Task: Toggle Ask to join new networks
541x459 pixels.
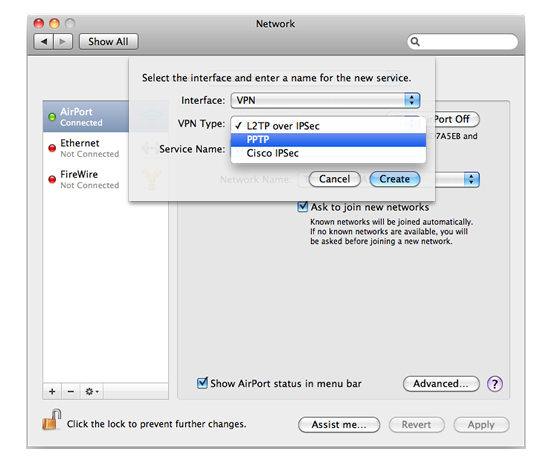Action: pyautogui.click(x=303, y=207)
